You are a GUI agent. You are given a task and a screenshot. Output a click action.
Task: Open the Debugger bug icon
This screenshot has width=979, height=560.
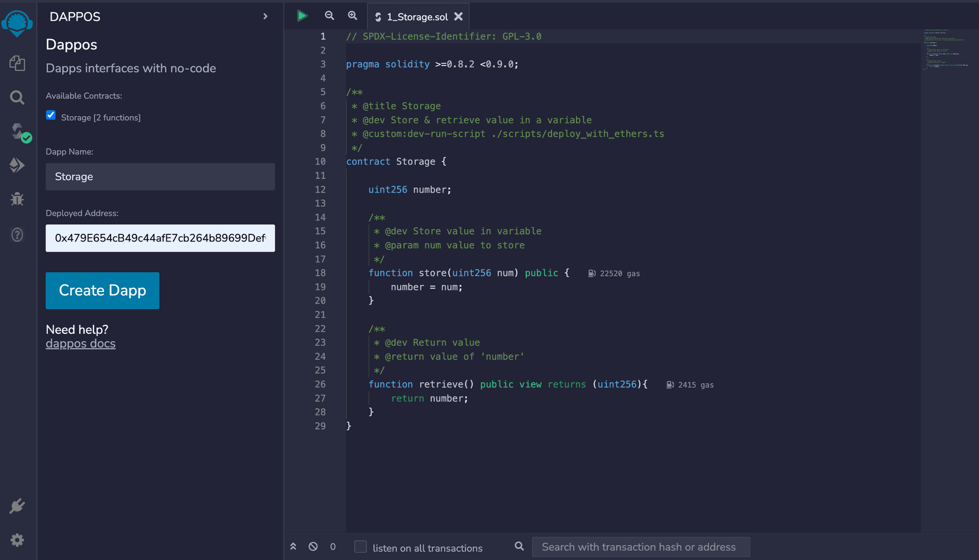point(17,199)
